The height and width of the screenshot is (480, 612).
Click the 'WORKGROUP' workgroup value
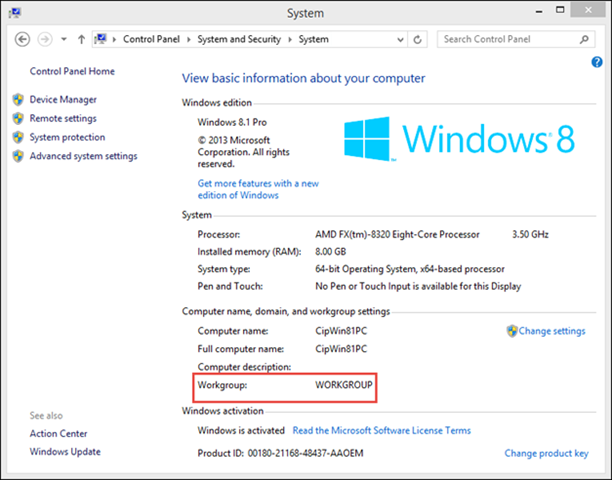point(344,385)
